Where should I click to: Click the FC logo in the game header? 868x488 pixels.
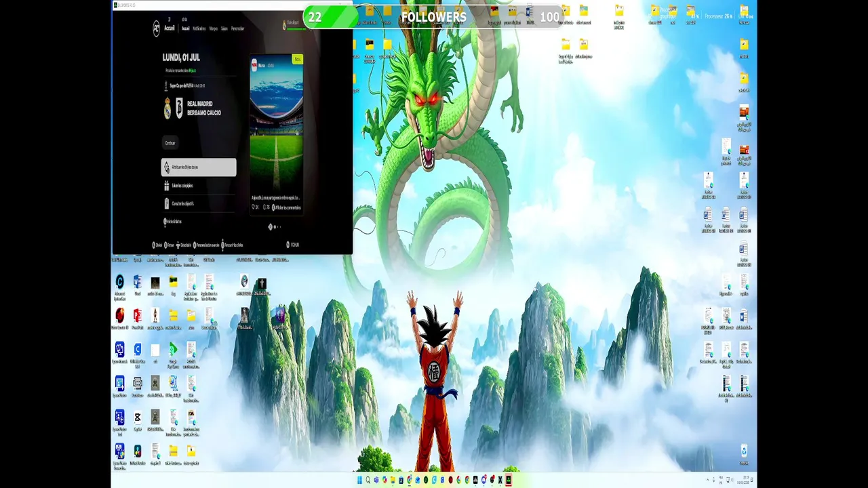tap(157, 28)
